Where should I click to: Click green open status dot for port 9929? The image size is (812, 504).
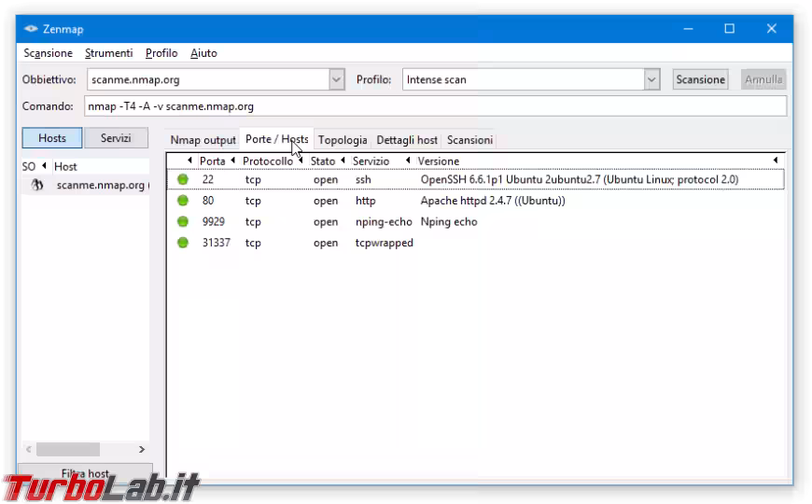pos(183,222)
